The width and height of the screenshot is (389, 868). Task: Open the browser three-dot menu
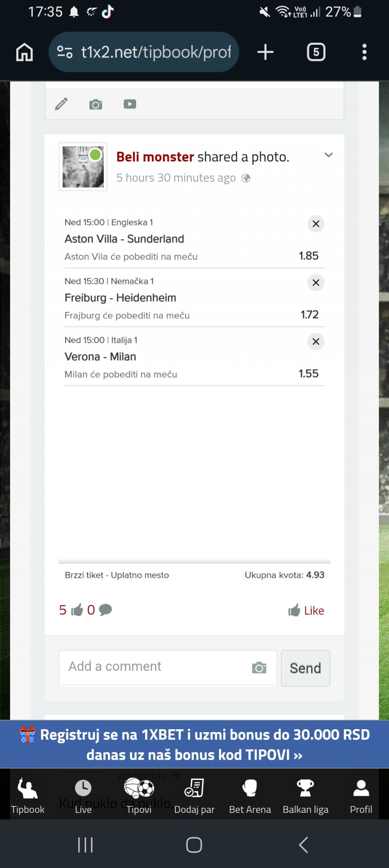point(364,52)
